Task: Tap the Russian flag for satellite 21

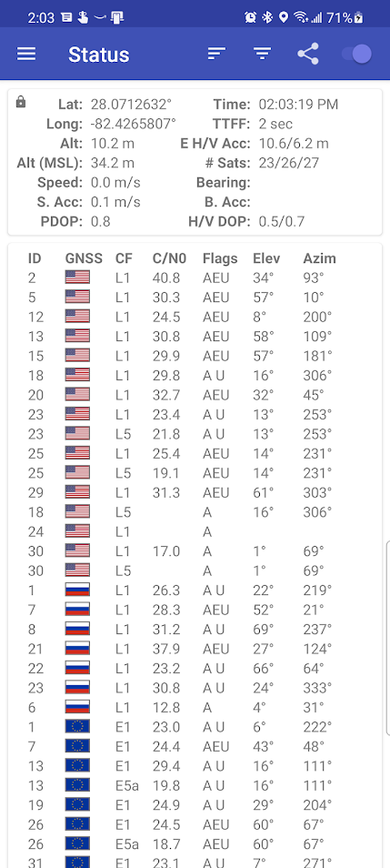Action: tap(77, 648)
